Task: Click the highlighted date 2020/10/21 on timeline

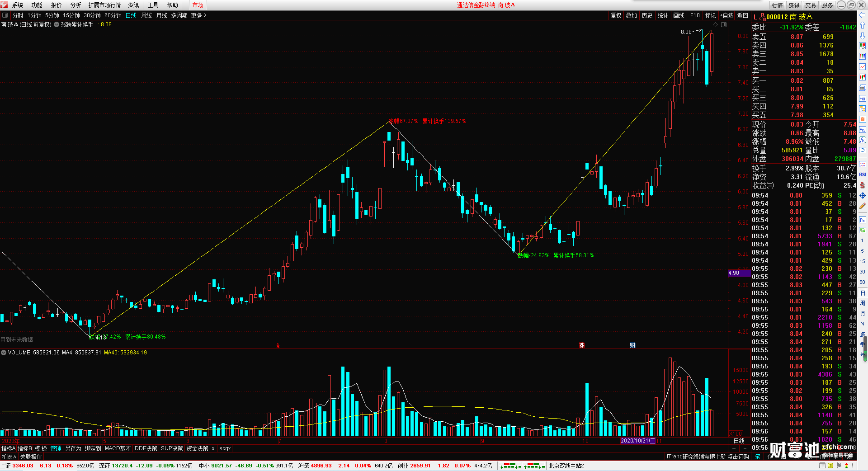Action: coord(637,441)
